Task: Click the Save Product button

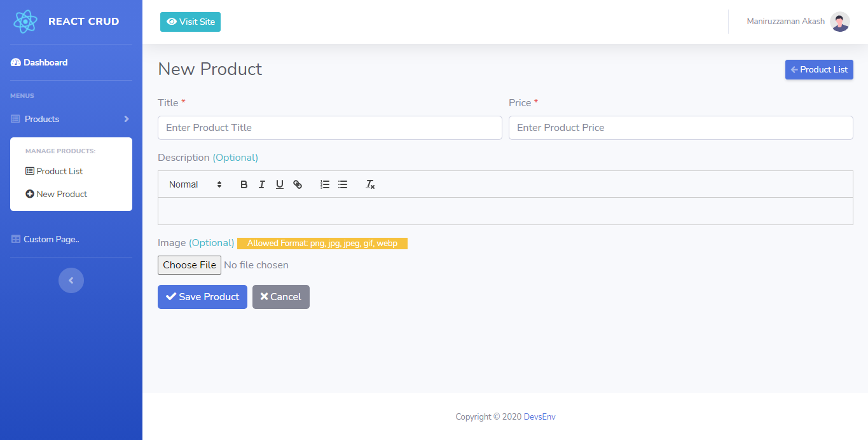Action: point(202,296)
